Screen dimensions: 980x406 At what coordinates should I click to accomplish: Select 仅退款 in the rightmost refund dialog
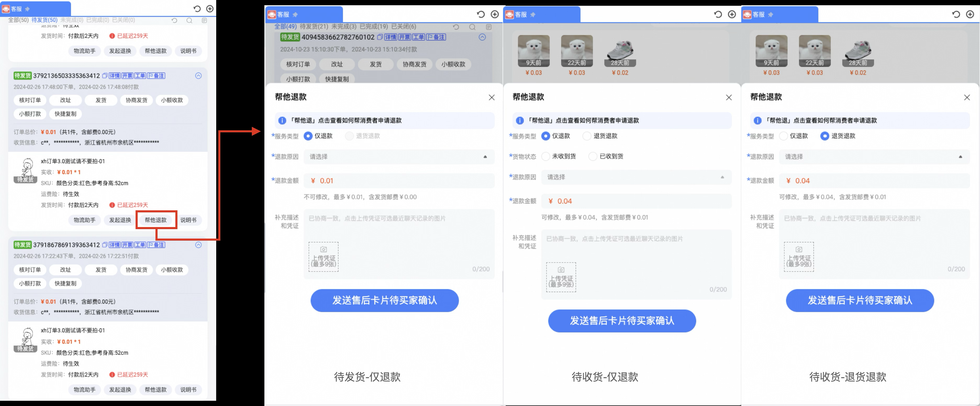pos(784,136)
